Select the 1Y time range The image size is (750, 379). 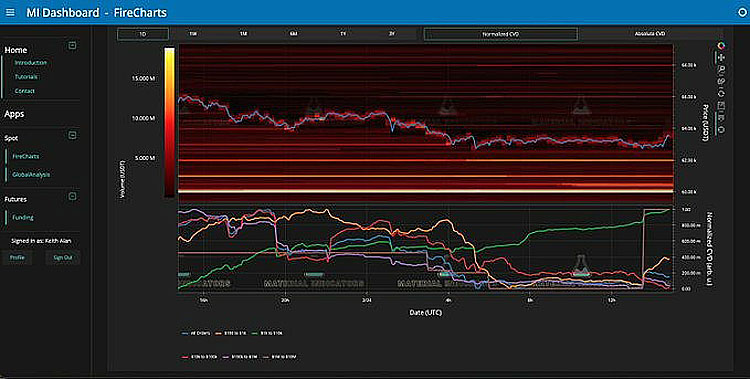pos(343,34)
